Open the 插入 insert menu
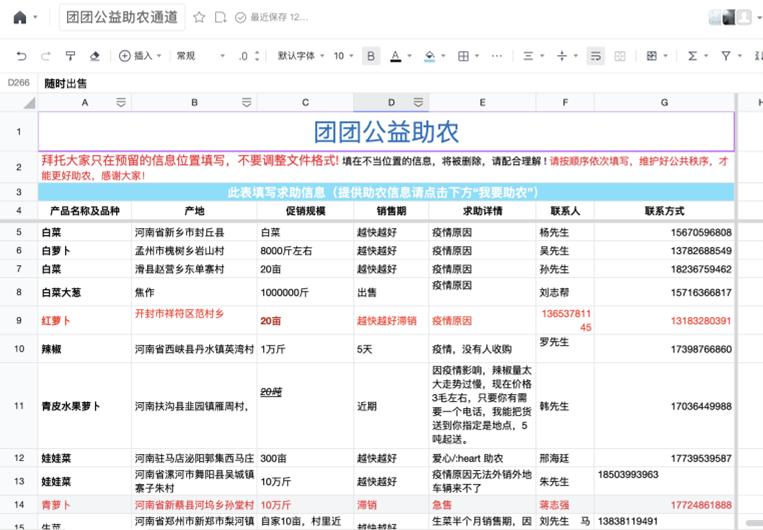Image resolution: width=763 pixels, height=530 pixels. (x=142, y=56)
